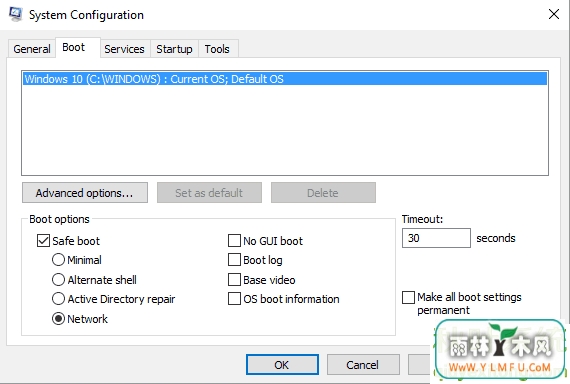
Task: Click the Timeout seconds input field
Action: tap(436, 238)
